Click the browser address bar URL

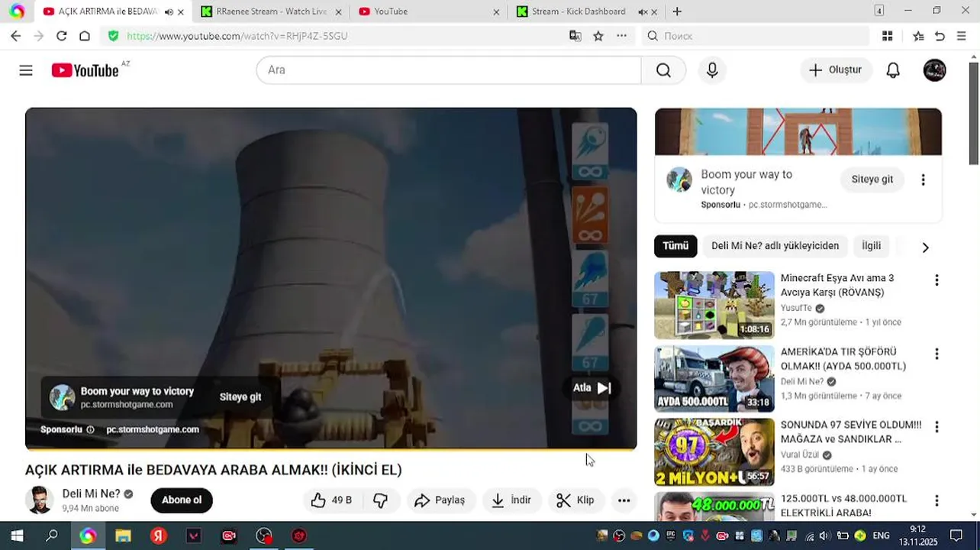[x=237, y=36]
